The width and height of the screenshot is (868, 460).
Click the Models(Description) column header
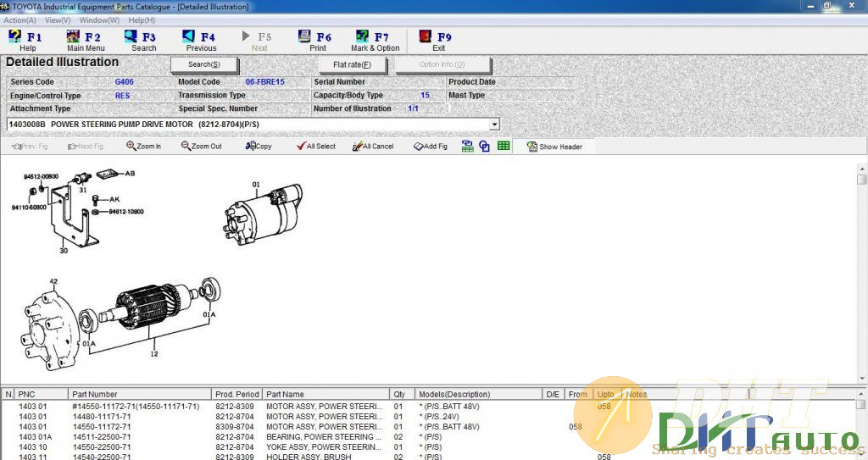(478, 394)
